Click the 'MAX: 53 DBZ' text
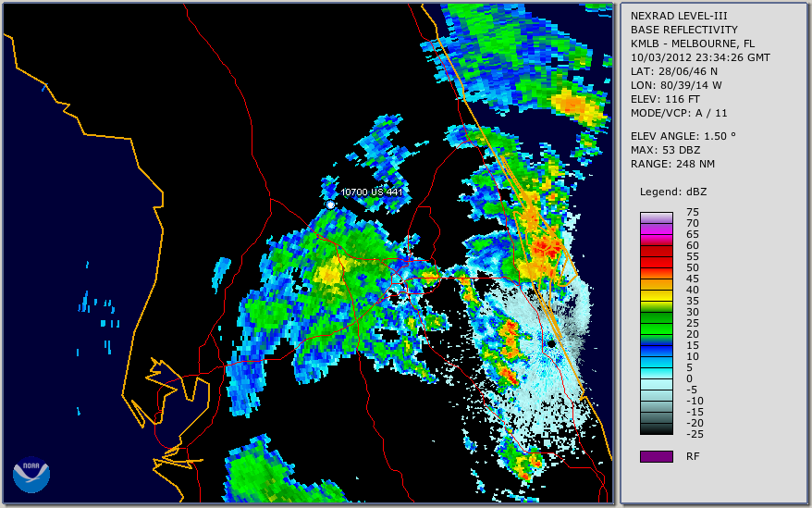This screenshot has width=812, height=508. pyautogui.click(x=665, y=150)
